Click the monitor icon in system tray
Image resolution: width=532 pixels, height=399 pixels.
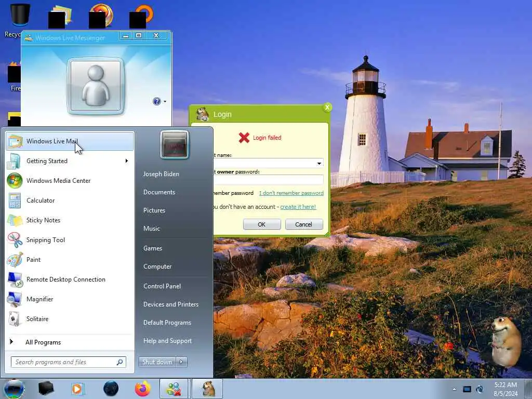point(467,389)
